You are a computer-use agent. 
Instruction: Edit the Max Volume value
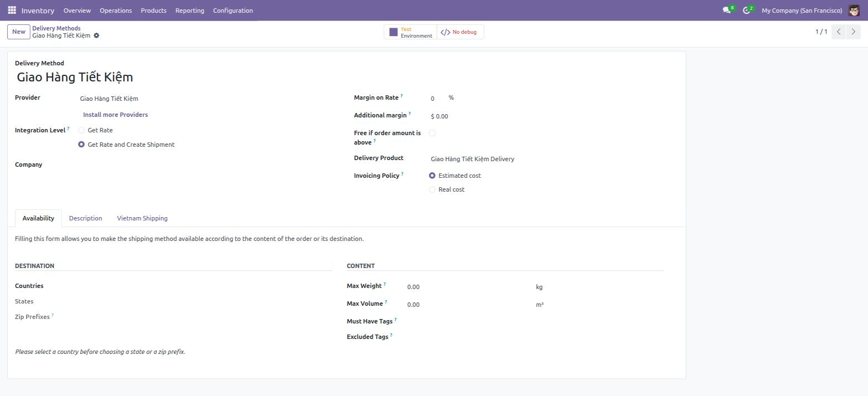click(x=469, y=305)
